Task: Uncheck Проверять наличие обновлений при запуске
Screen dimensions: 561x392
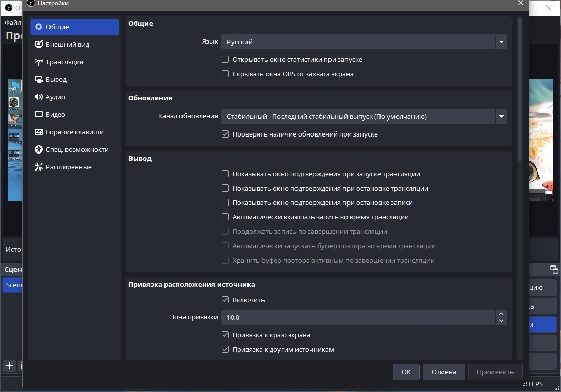Action: tap(225, 134)
